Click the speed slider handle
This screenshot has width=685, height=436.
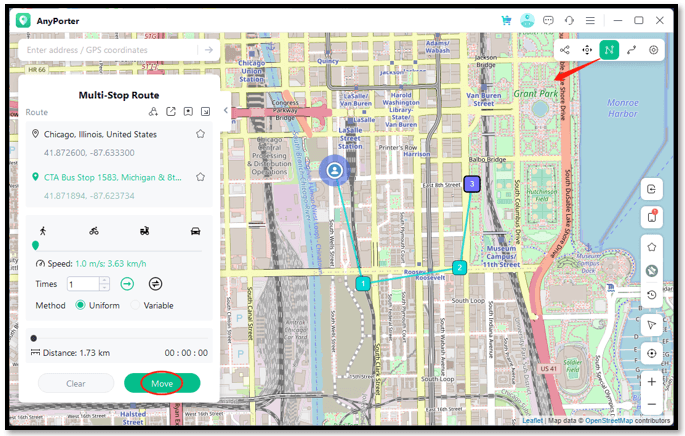(35, 246)
